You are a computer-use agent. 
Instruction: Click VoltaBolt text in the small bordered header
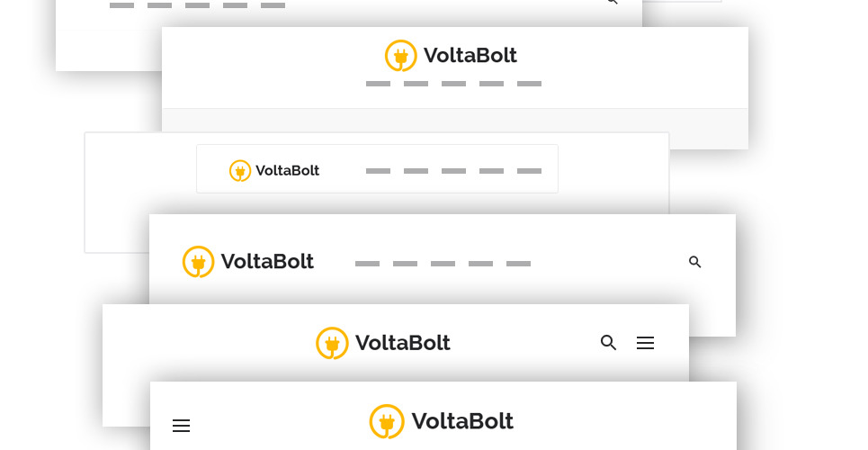(x=287, y=171)
